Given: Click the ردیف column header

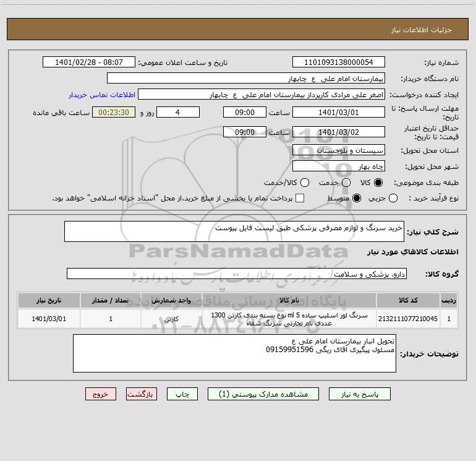Looking at the screenshot, I should pyautogui.click(x=449, y=301).
